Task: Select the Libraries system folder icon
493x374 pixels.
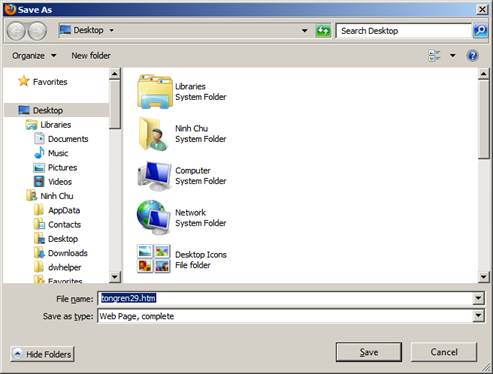Action: tap(154, 91)
